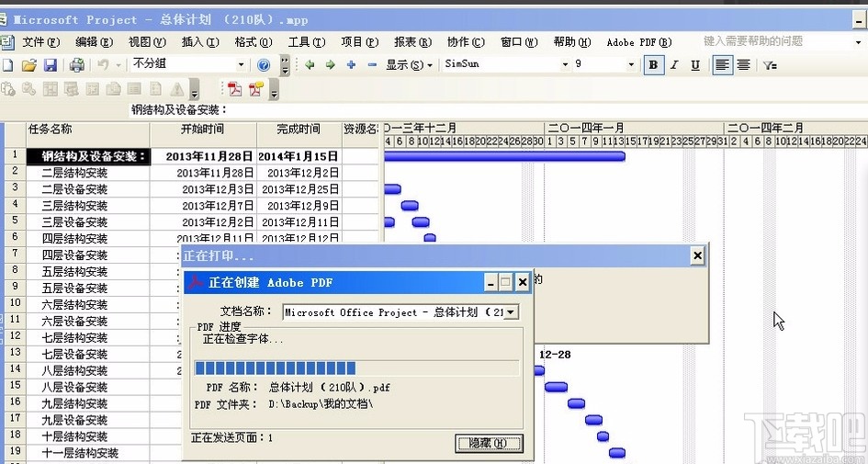The image size is (868, 464).
Task: Expand the Undo history dropdown arrow
Action: 118,65
